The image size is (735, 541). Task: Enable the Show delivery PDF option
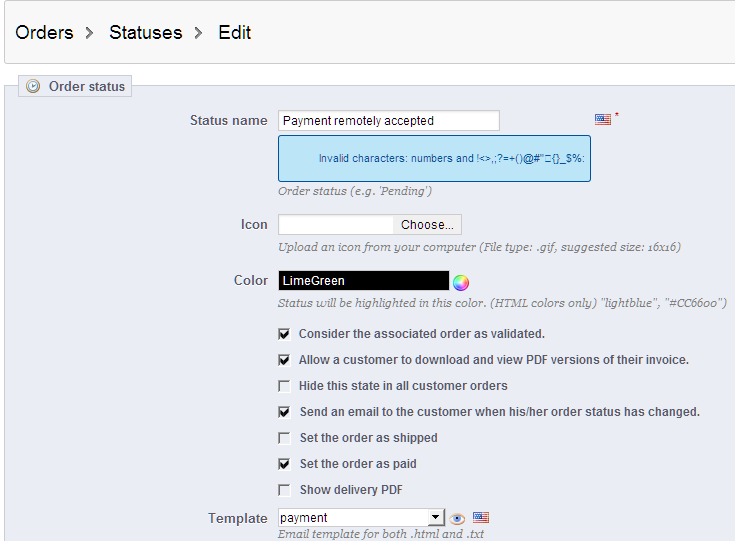coord(285,490)
